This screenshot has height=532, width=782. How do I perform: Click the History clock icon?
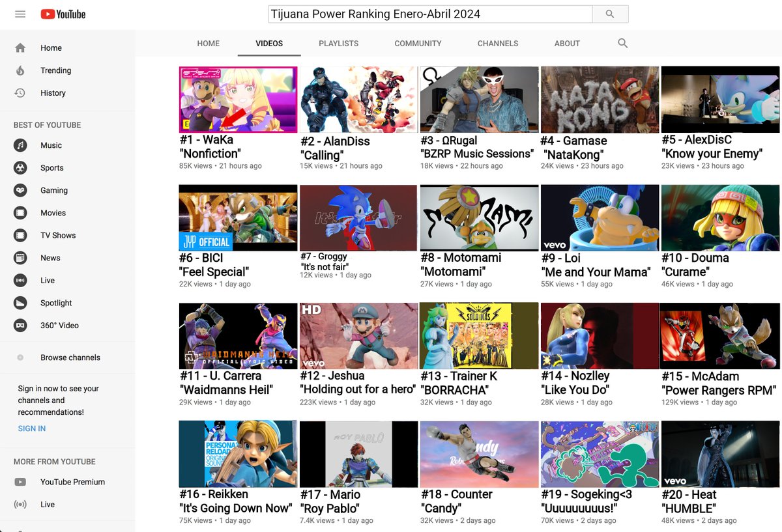[20, 92]
